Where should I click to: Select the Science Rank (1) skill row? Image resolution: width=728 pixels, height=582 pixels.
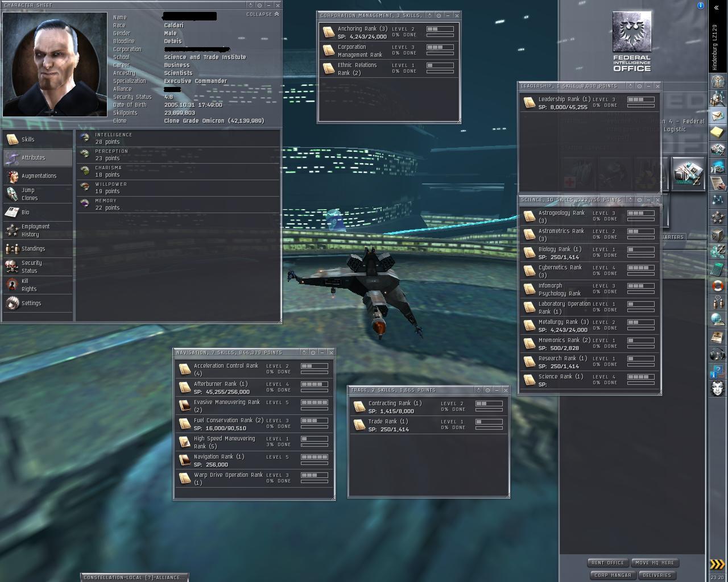tap(590, 380)
